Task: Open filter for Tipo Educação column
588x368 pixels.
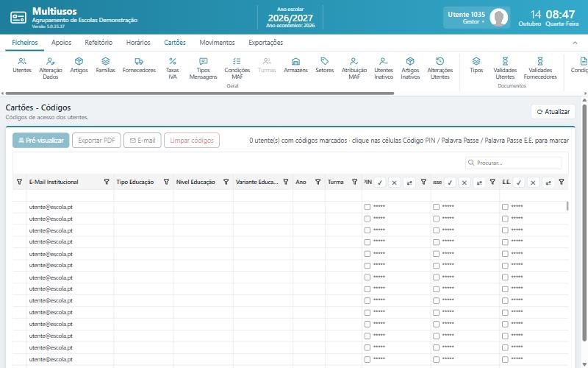Action: coord(166,182)
